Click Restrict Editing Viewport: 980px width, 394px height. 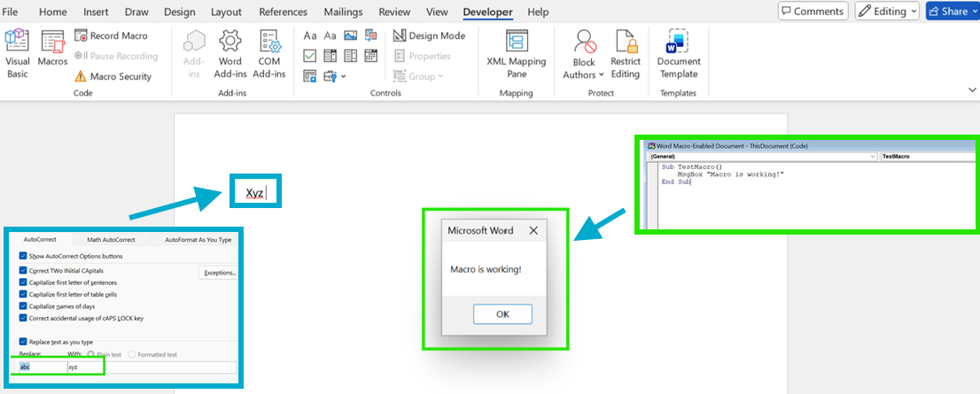coord(626,54)
